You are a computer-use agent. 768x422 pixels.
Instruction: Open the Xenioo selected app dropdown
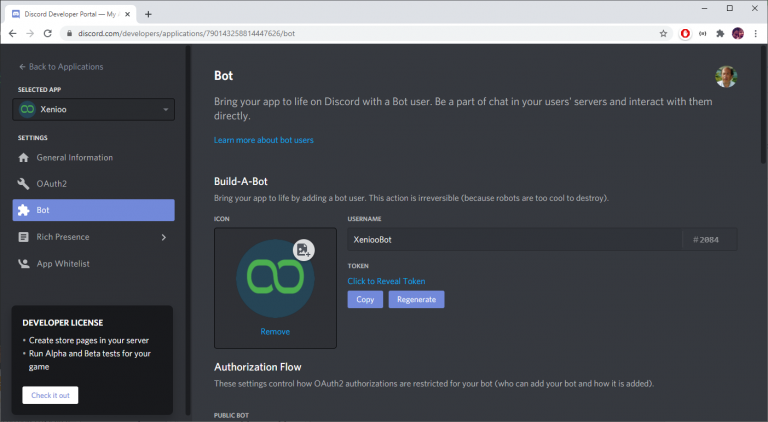pyautogui.click(x=93, y=109)
